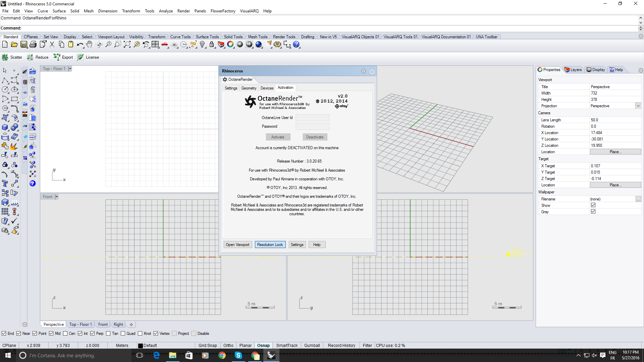Click the Lock padlock icon

pyautogui.click(x=212, y=45)
